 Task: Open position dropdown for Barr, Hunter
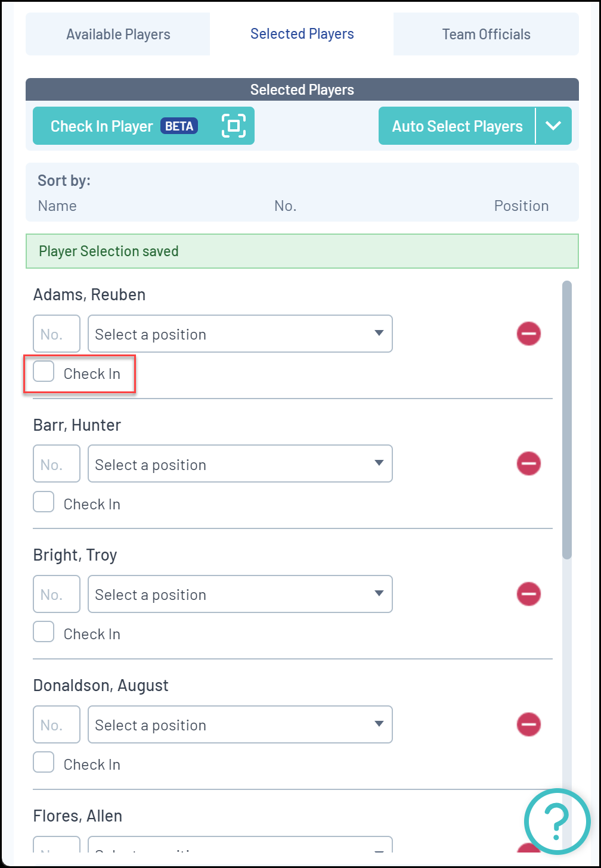(x=240, y=464)
